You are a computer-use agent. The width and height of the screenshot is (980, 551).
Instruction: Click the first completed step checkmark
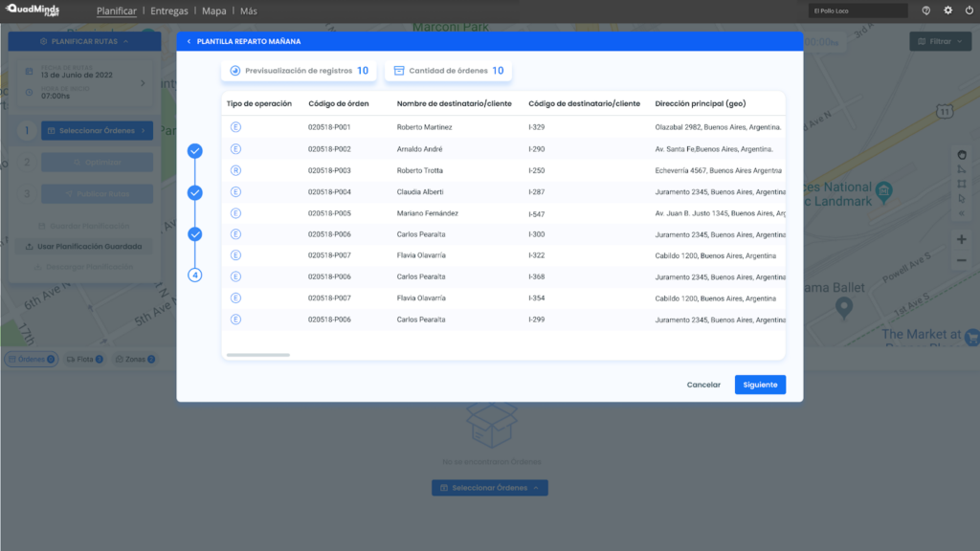195,150
